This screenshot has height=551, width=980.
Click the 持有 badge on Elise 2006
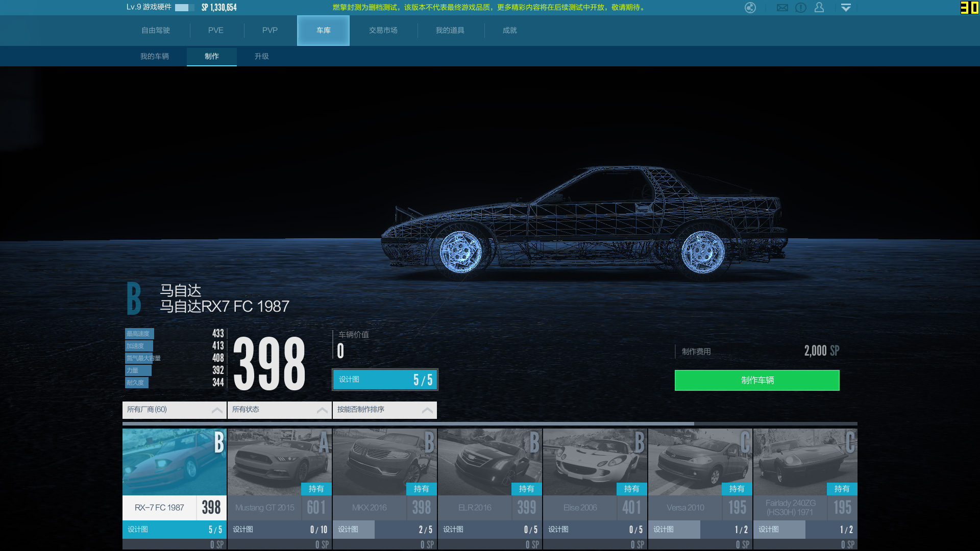(632, 489)
